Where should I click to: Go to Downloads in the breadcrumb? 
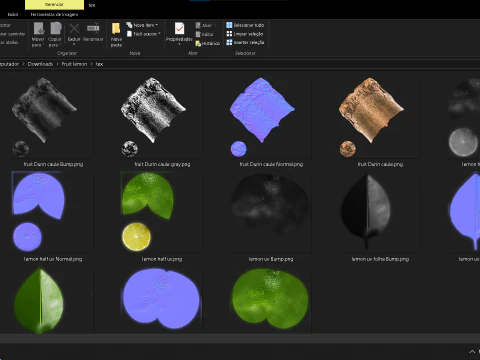point(40,64)
